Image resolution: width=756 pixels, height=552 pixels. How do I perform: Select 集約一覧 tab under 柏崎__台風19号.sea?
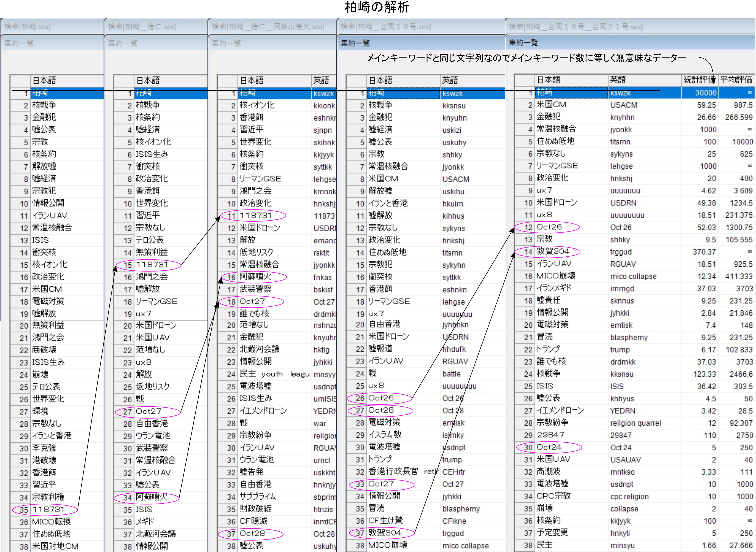pyautogui.click(x=355, y=43)
